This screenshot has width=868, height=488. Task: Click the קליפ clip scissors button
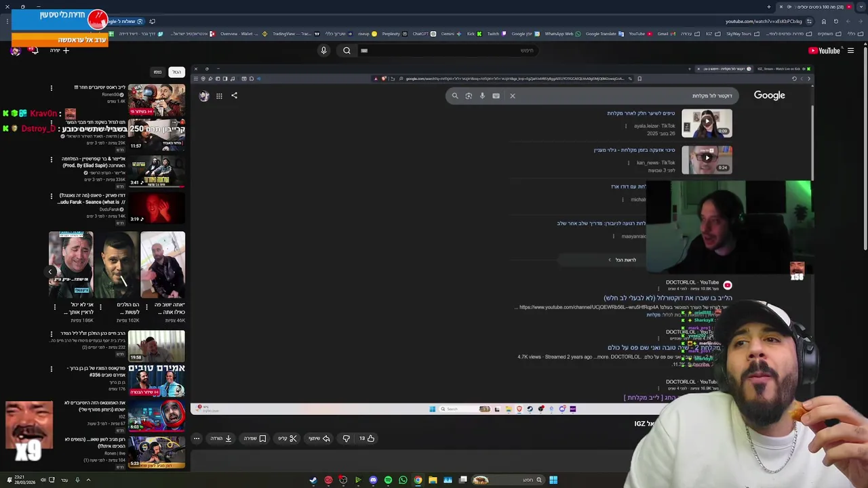(x=288, y=439)
